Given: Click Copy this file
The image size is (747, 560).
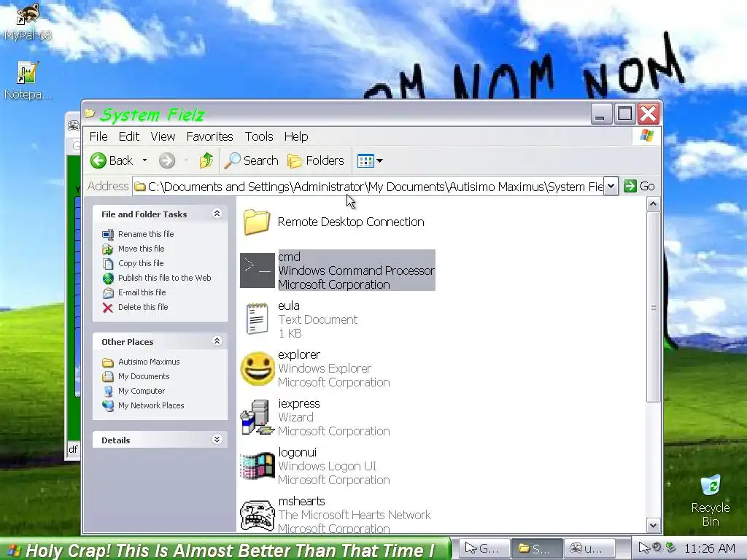Looking at the screenshot, I should click(141, 263).
